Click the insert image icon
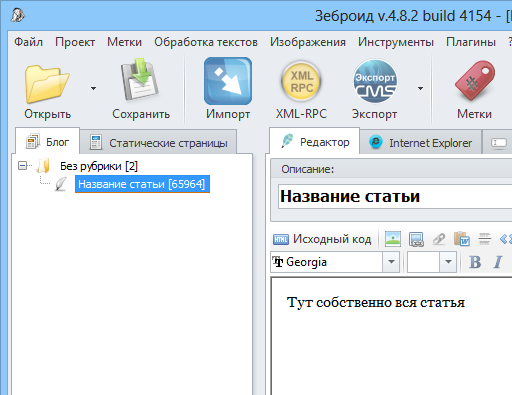This screenshot has width=512, height=395. click(393, 239)
